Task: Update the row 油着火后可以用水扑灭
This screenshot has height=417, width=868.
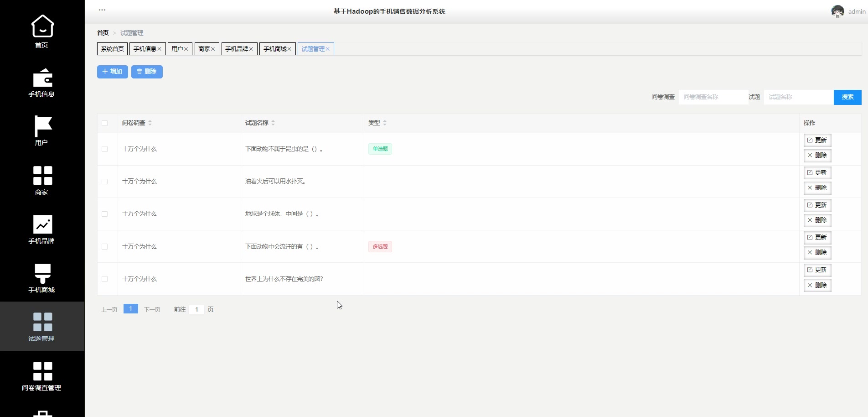Action: 817,172
